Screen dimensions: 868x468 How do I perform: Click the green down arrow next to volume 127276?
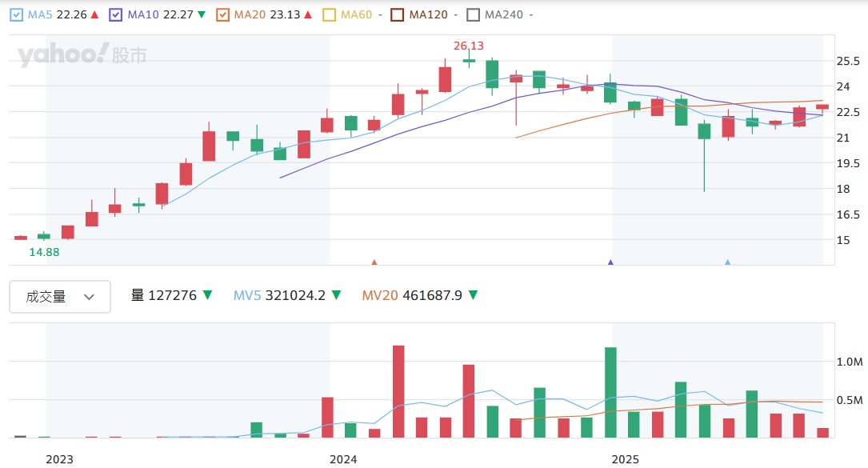207,295
